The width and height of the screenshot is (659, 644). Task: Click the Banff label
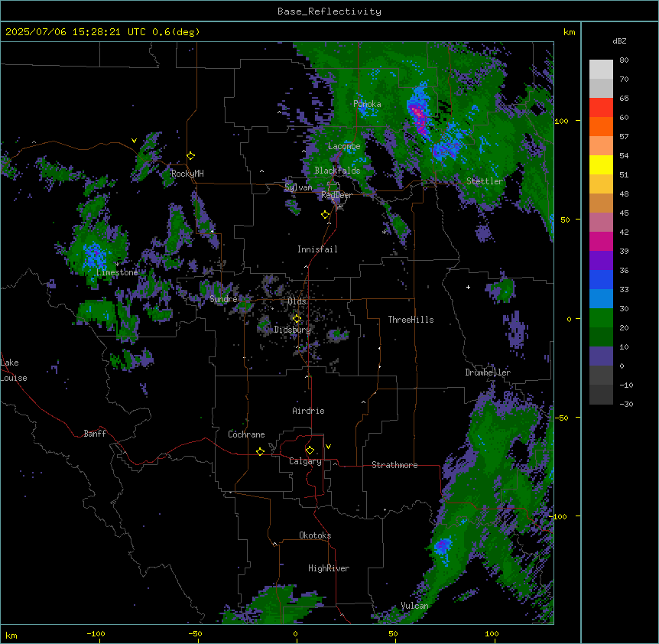point(95,434)
